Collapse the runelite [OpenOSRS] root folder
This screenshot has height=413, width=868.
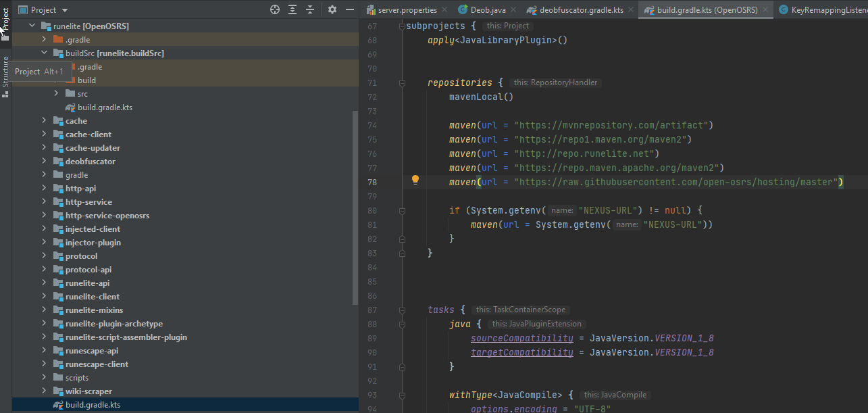[31, 26]
